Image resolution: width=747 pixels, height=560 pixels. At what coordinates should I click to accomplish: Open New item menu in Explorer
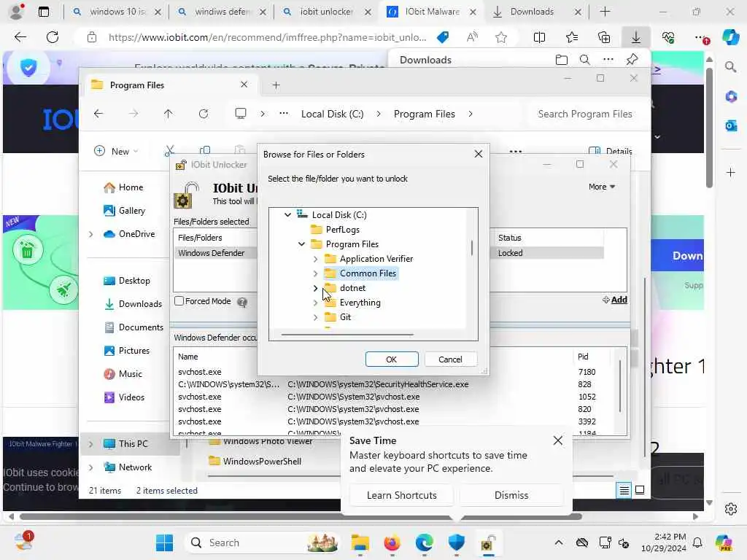(116, 151)
